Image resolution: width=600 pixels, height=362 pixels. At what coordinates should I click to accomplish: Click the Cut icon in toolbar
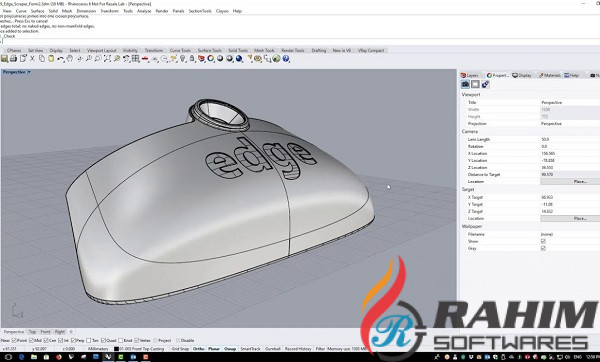point(33,59)
